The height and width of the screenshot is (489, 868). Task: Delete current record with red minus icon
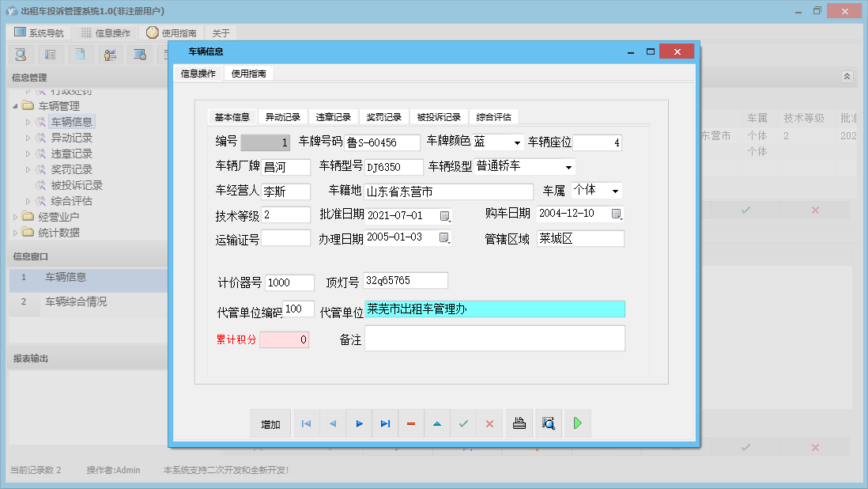(411, 423)
